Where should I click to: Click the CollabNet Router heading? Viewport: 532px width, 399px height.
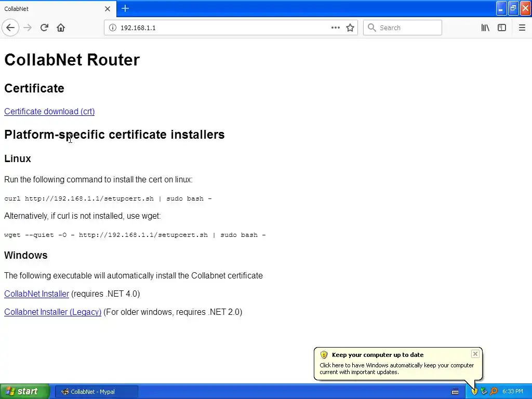point(72,60)
